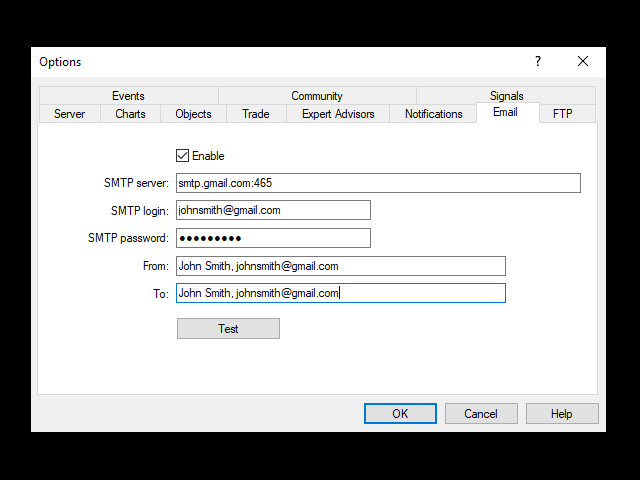Click the SMTP server input field
The height and width of the screenshot is (480, 640).
tap(377, 183)
